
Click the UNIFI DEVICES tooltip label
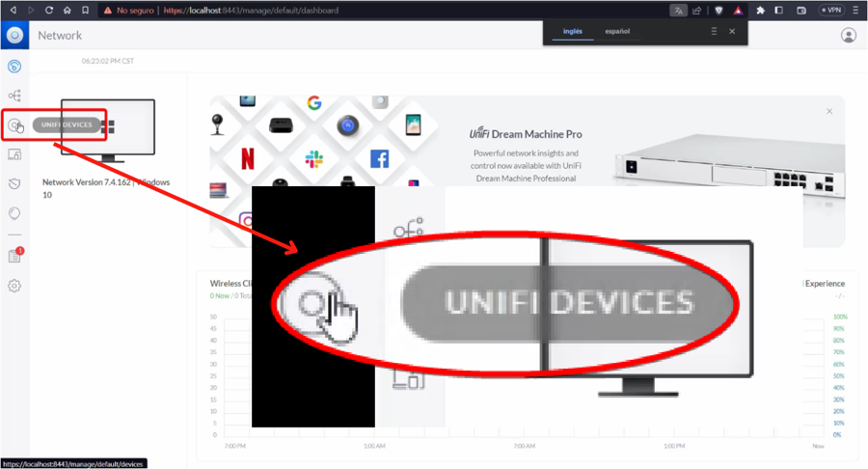click(67, 125)
